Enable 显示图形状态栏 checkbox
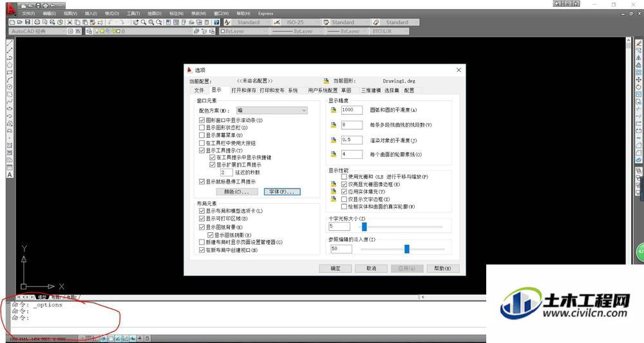 coord(202,127)
